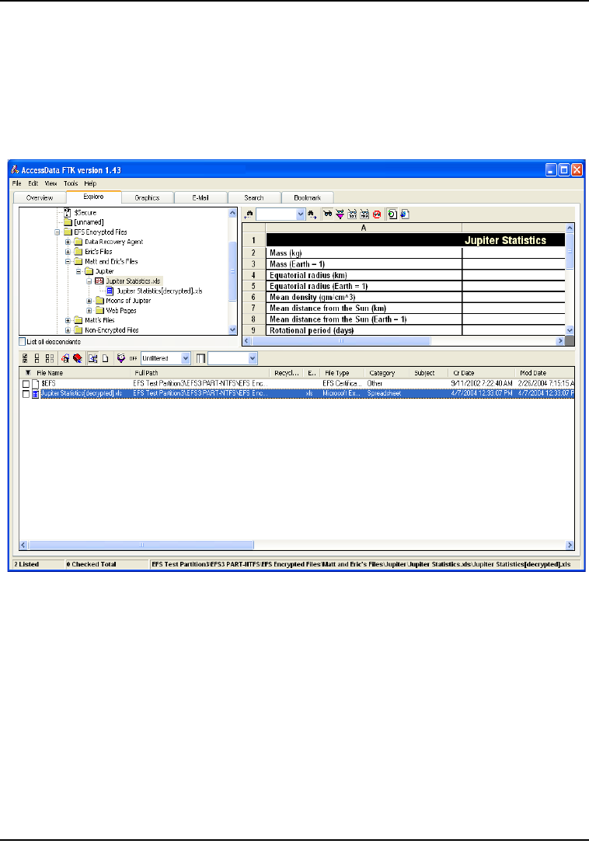
Task: Sort by Cr Date column header
Action: pos(482,373)
